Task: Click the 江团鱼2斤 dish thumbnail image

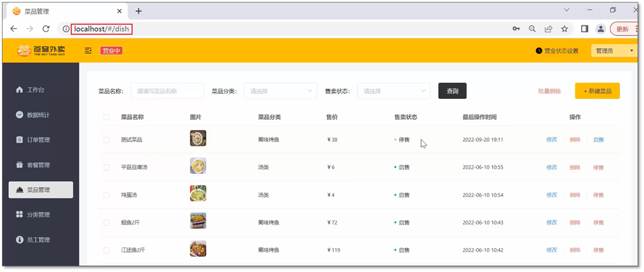Action: (x=198, y=249)
